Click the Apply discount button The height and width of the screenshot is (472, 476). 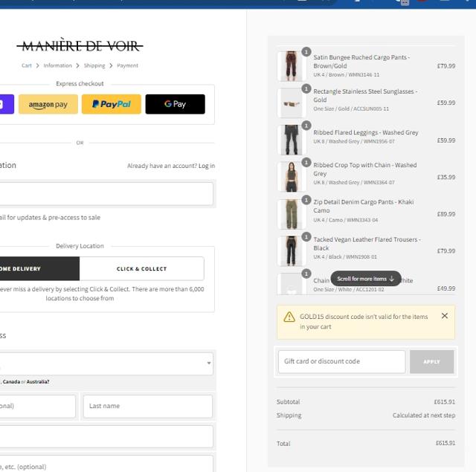click(431, 361)
